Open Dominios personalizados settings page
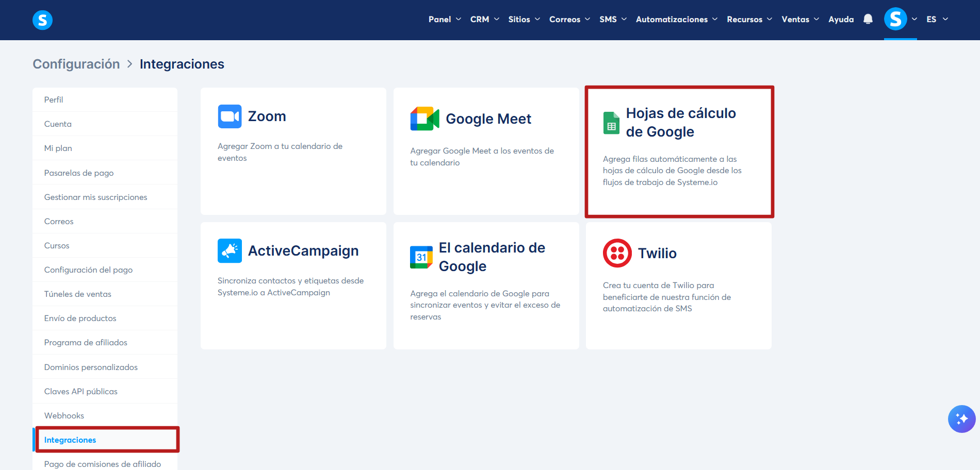980x470 pixels. point(91,367)
